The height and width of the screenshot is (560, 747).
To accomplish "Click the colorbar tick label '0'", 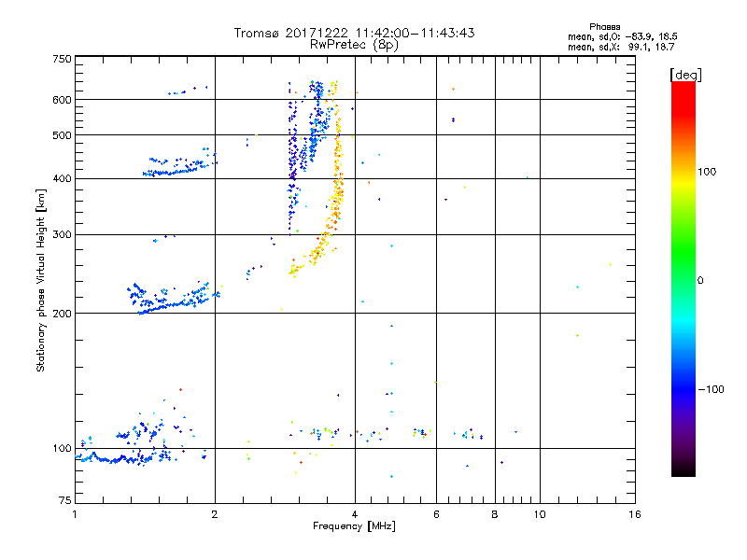I will click(x=700, y=280).
